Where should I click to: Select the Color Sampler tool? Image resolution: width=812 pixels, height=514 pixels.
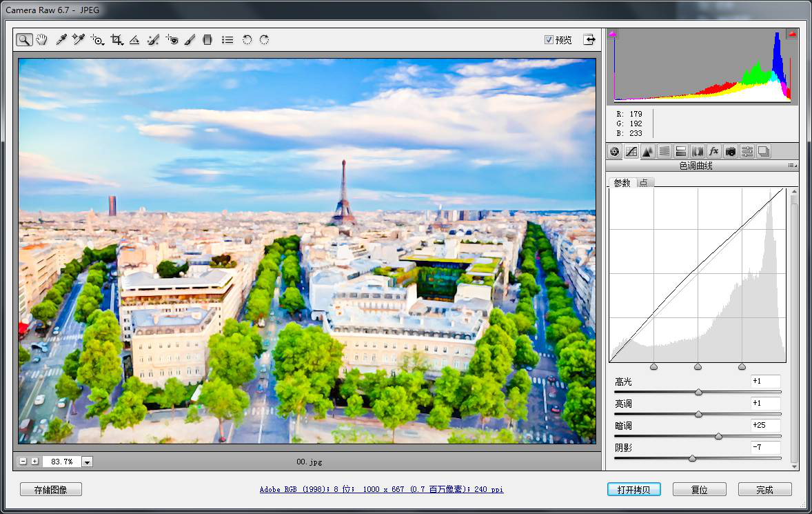(78, 40)
